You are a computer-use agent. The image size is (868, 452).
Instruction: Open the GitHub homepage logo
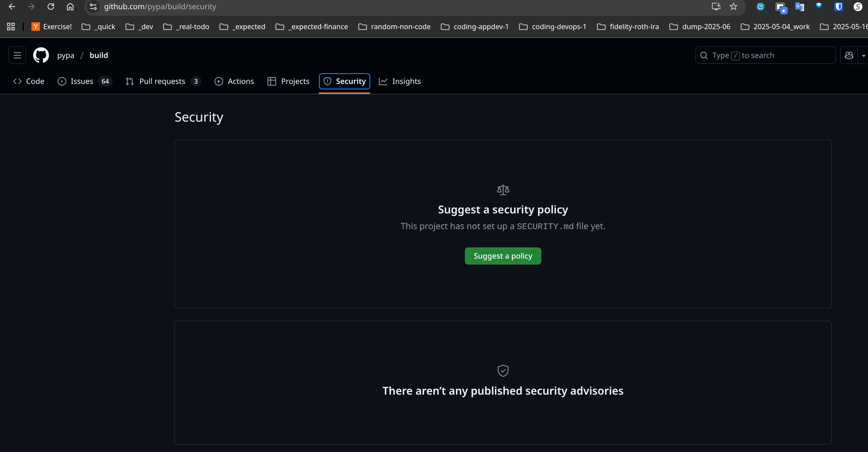tap(41, 55)
